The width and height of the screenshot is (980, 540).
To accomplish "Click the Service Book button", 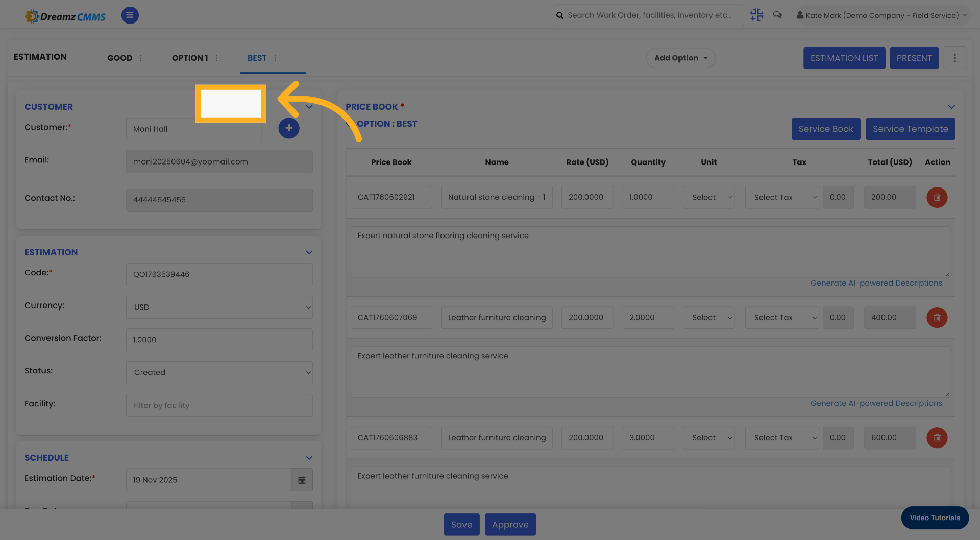I will click(x=825, y=129).
